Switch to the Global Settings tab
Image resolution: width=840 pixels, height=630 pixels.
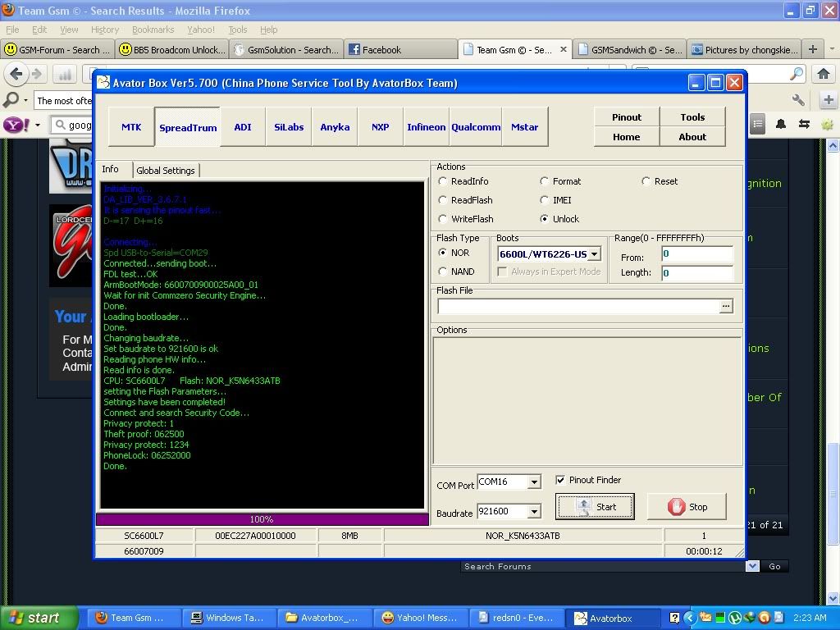coord(166,171)
